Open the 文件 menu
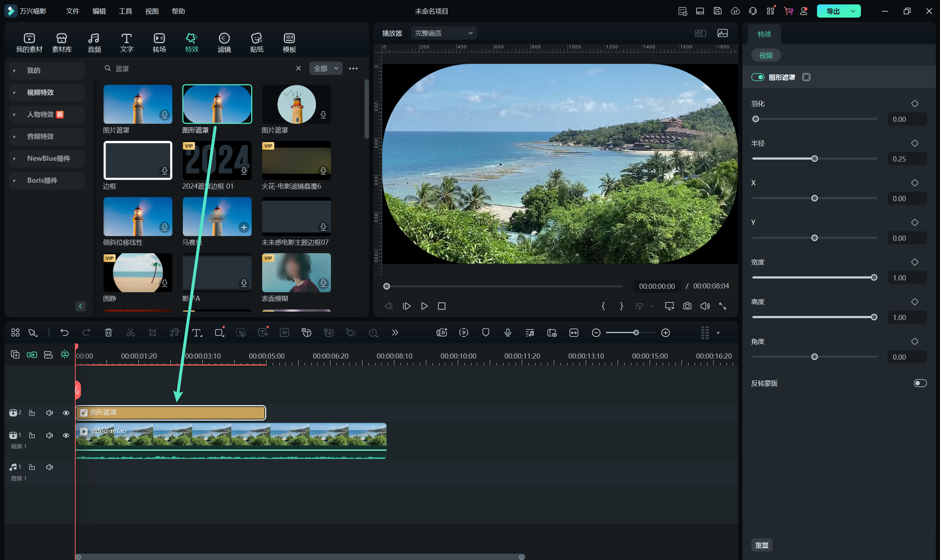940x560 pixels. (x=72, y=11)
